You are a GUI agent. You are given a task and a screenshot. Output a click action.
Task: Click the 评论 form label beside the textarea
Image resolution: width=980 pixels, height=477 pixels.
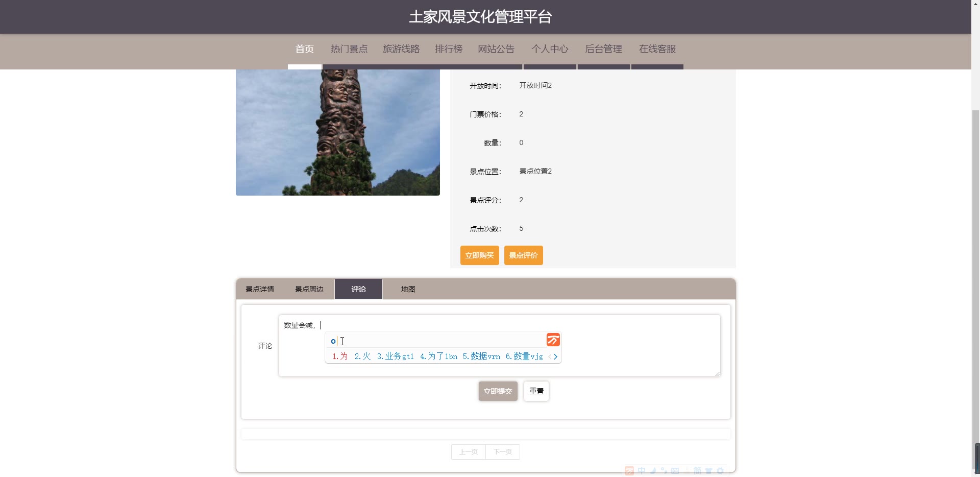tap(265, 346)
